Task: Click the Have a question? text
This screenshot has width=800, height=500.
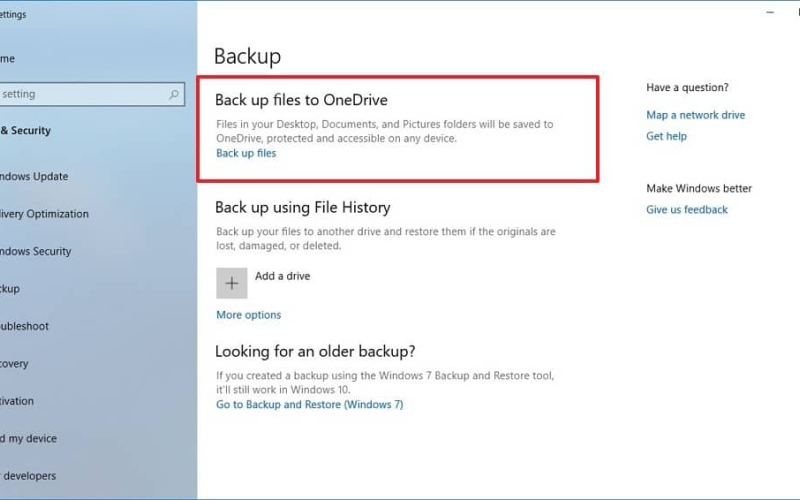Action: [x=687, y=87]
